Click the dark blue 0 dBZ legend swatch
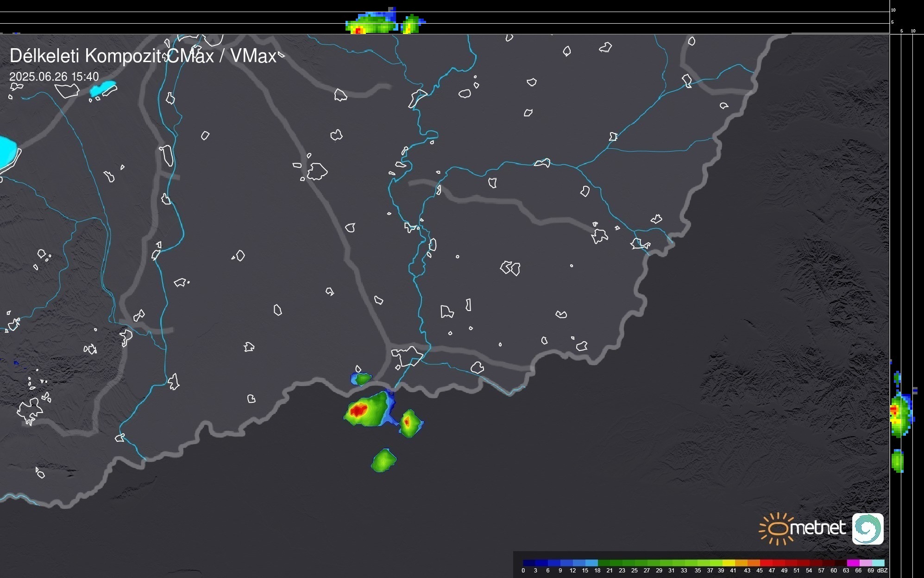 [529, 563]
